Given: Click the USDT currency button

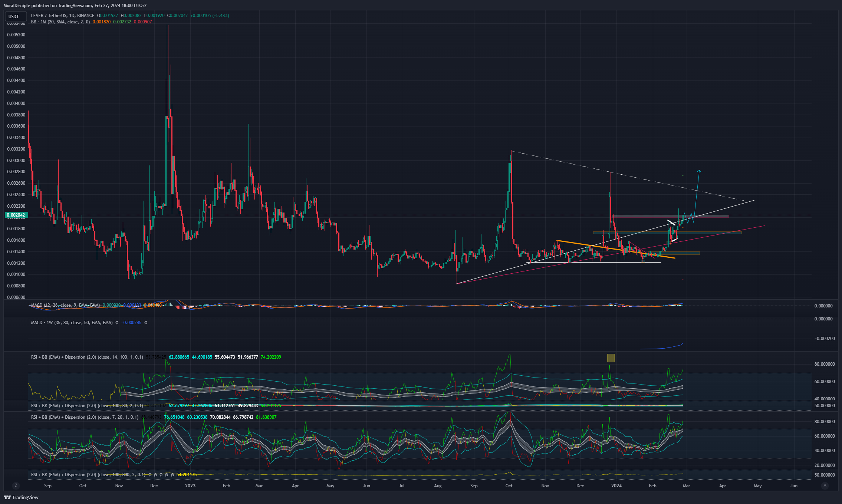Looking at the screenshot, I should [x=16, y=16].
